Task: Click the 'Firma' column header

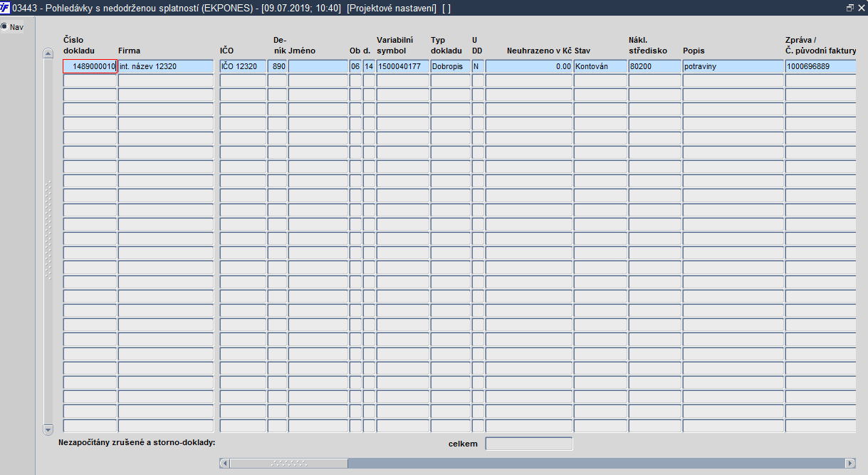Action: [130, 51]
